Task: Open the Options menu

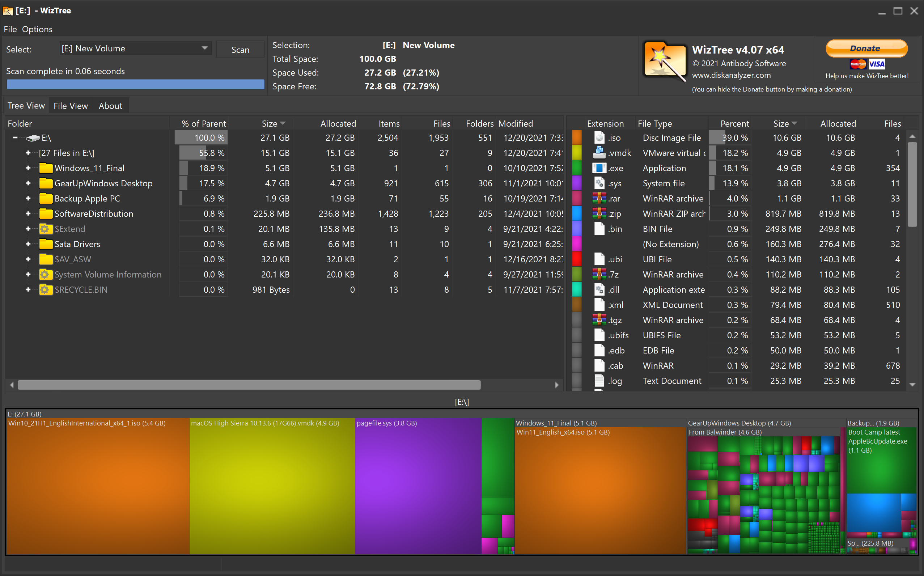Action: pyautogui.click(x=37, y=29)
